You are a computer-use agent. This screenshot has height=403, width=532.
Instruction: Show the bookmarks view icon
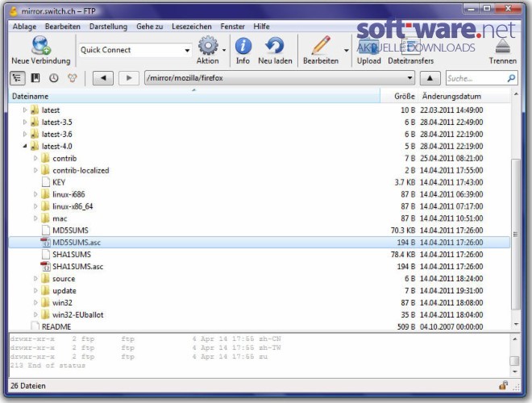35,78
